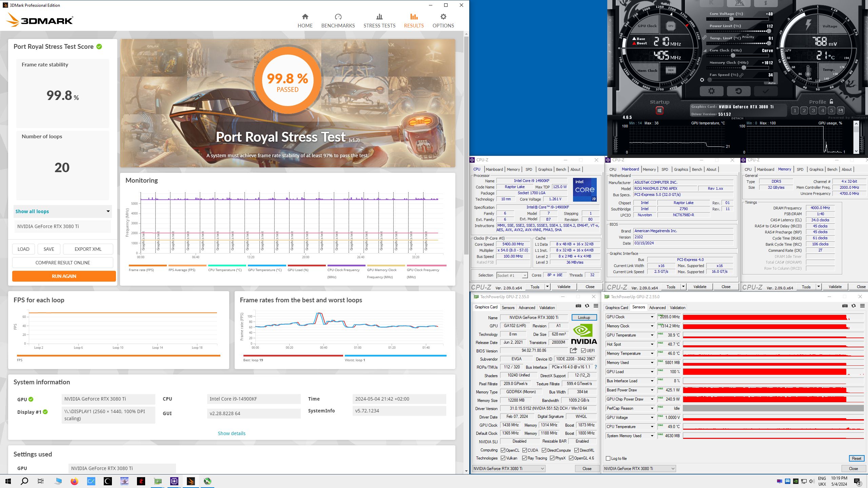
Task: Save the Afterburner profile with the disk icon
Action: [841, 110]
